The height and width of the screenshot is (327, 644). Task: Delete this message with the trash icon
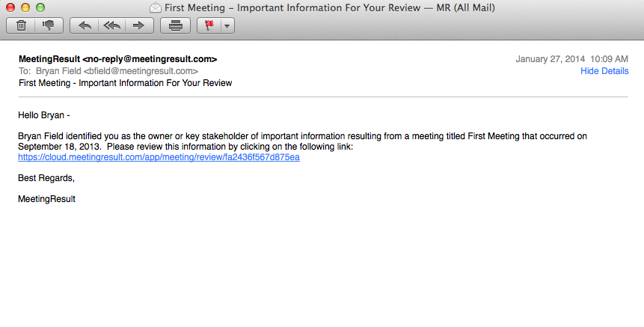(x=21, y=25)
